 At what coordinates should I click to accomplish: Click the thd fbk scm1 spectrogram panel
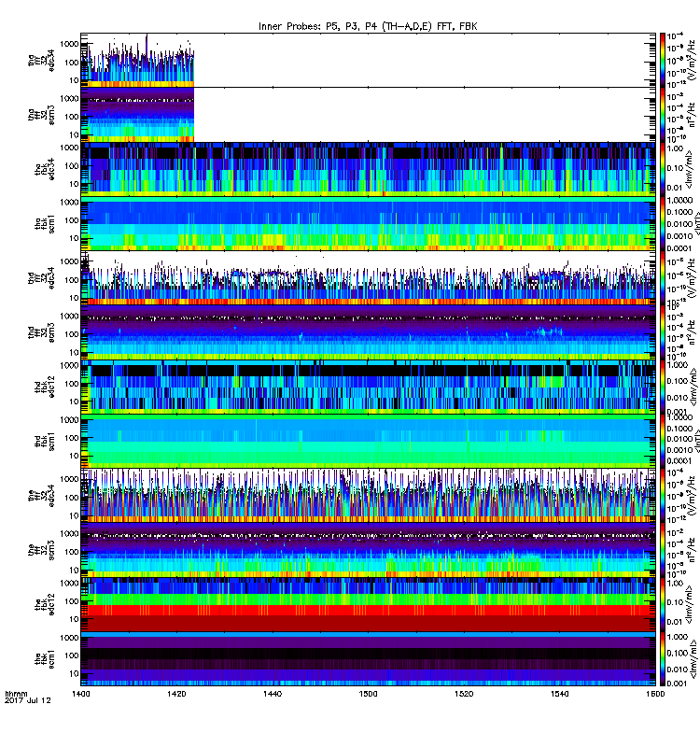[x=368, y=442]
